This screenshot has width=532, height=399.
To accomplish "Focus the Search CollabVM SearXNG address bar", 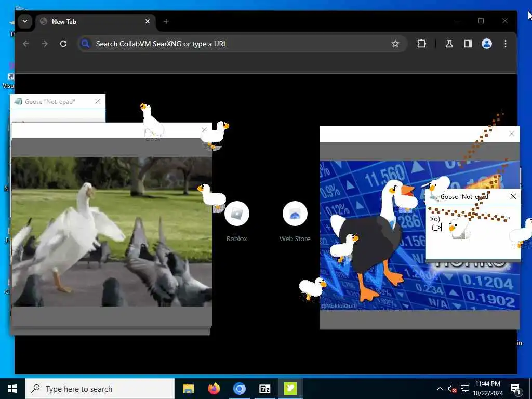I will [242, 44].
